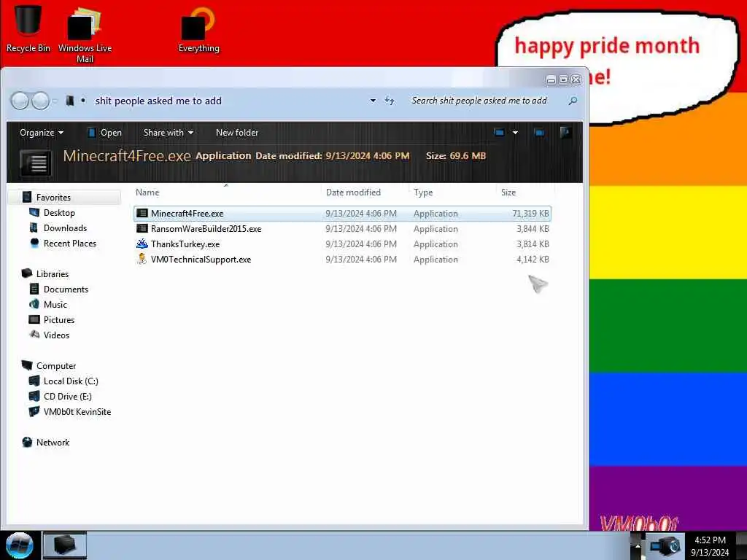
Task: Click the Minecraft4Free.exe file icon
Action: (142, 214)
